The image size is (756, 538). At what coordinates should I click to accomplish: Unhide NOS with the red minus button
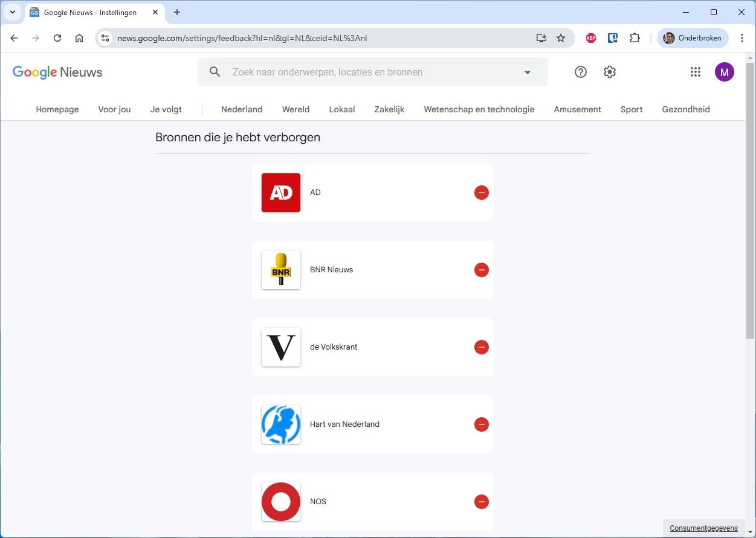click(482, 502)
